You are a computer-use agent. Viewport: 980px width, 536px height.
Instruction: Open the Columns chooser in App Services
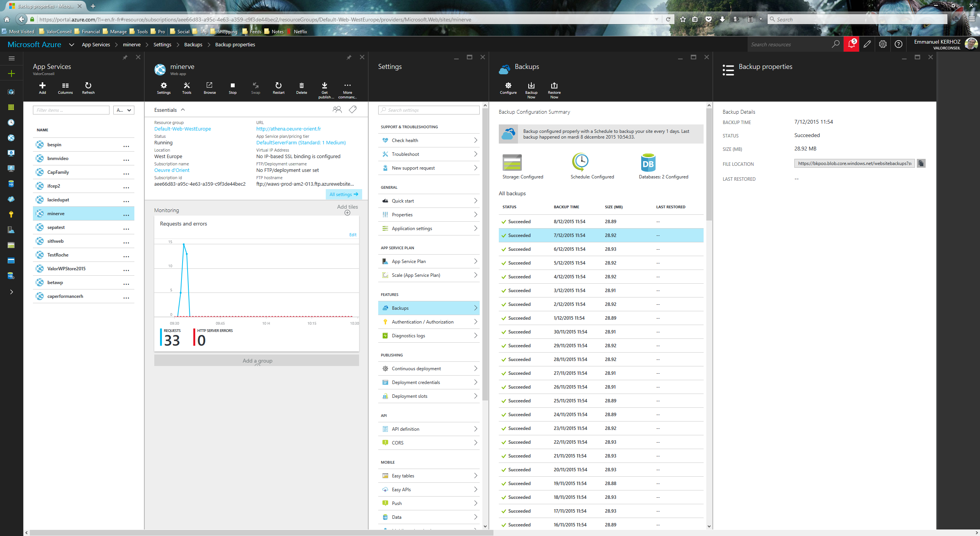click(x=65, y=88)
